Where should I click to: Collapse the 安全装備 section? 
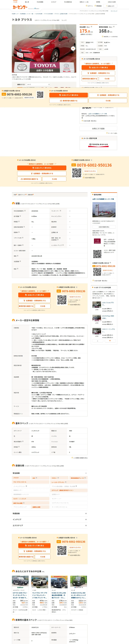pyautogui.click(x=86, y=473)
